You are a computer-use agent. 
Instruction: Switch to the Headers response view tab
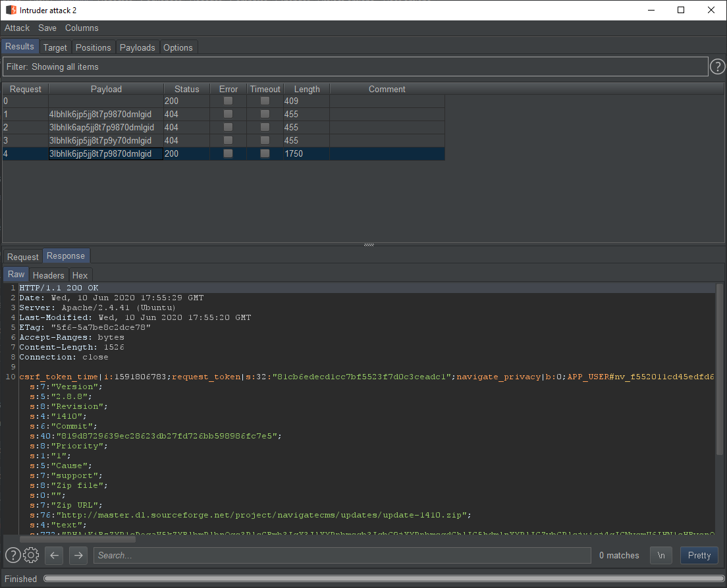point(49,275)
